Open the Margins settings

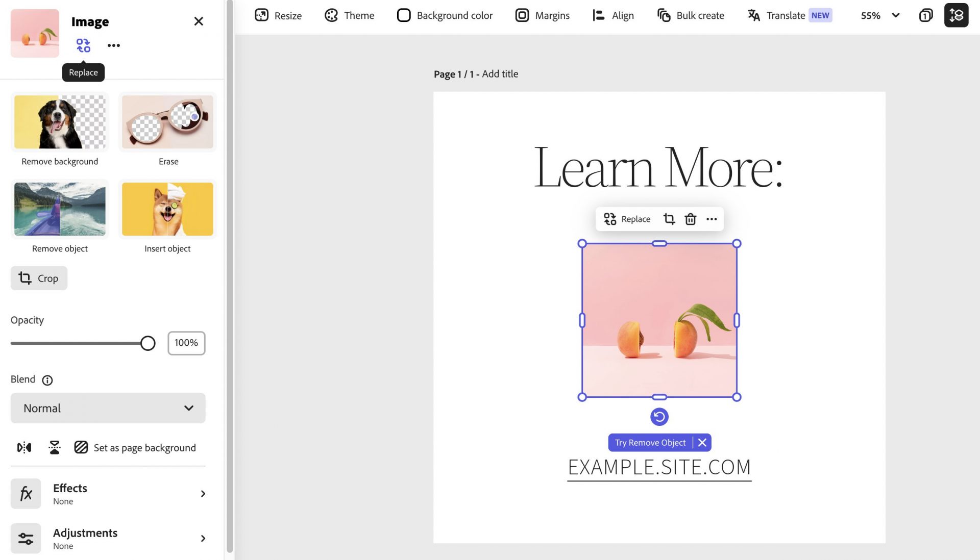(x=542, y=15)
